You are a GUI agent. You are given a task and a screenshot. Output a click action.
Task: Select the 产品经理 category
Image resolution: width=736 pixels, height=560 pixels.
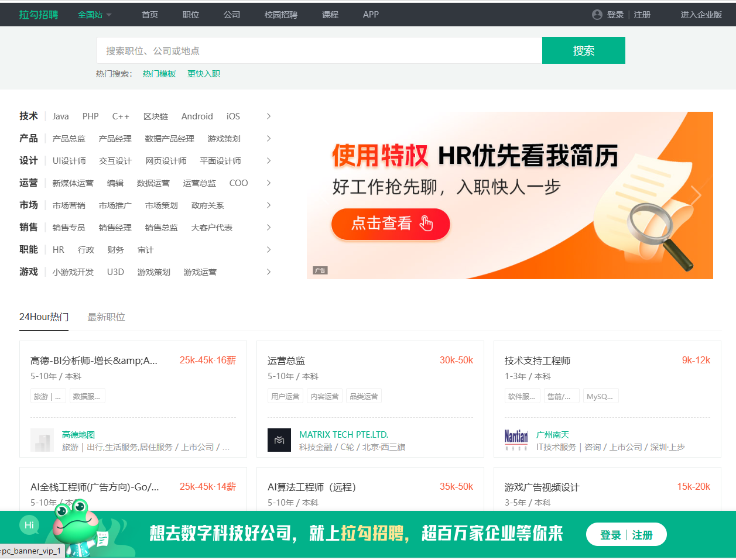[x=115, y=139]
